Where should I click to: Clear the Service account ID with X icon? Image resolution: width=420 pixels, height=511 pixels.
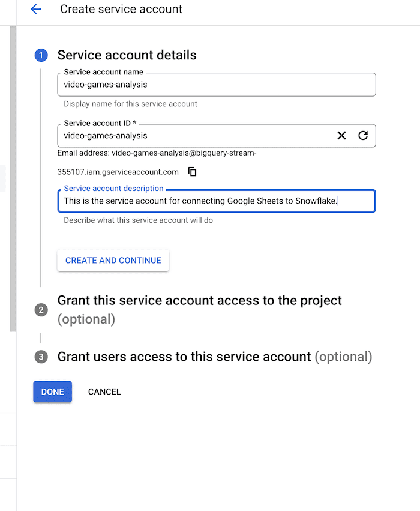point(341,136)
